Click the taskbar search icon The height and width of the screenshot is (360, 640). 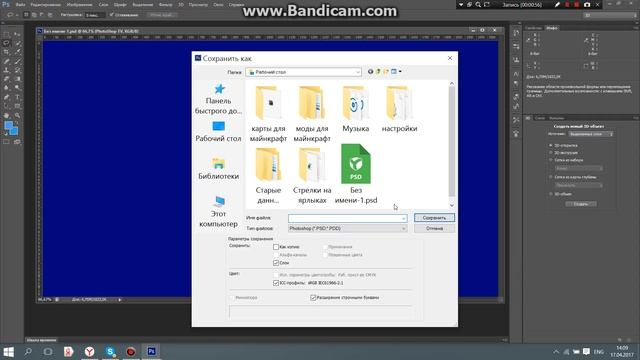click(28, 351)
